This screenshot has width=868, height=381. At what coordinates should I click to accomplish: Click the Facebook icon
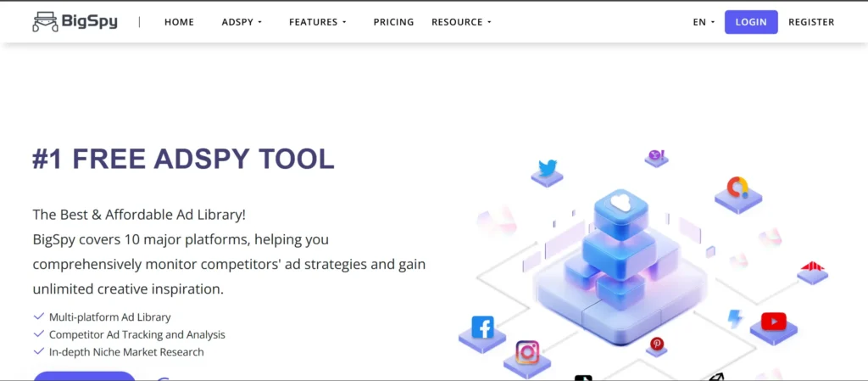point(482,328)
